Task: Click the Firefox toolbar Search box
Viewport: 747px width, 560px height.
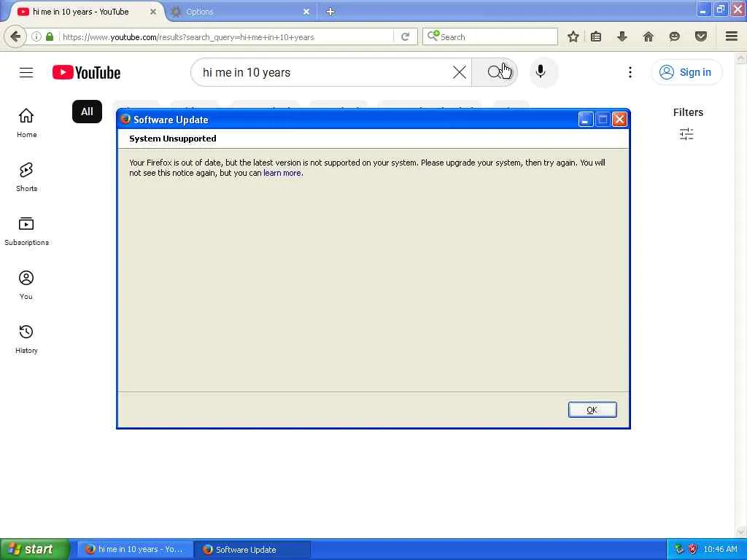Action: tap(489, 36)
